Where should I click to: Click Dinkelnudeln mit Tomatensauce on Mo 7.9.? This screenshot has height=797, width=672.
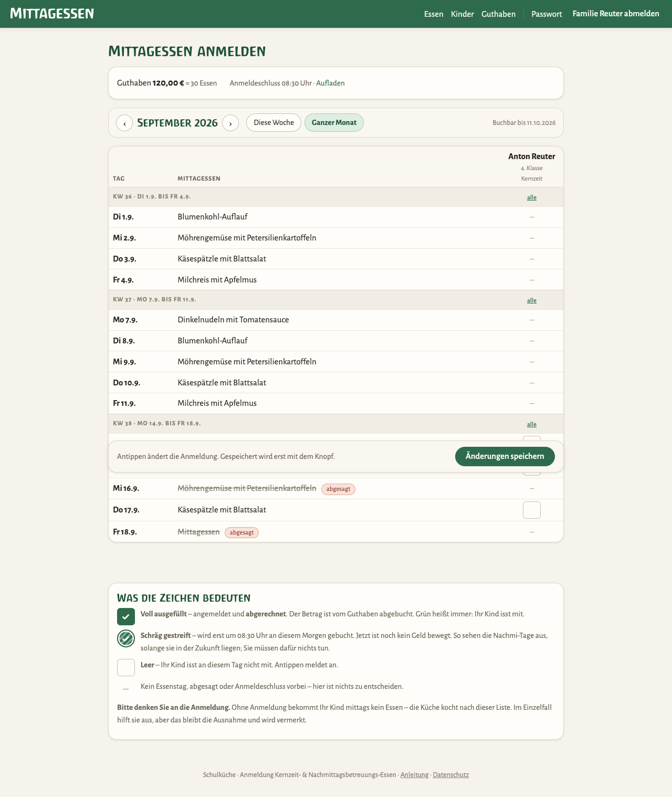(x=233, y=320)
